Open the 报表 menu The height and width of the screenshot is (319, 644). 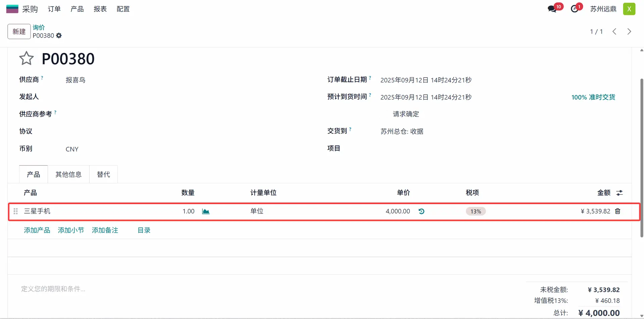click(100, 9)
